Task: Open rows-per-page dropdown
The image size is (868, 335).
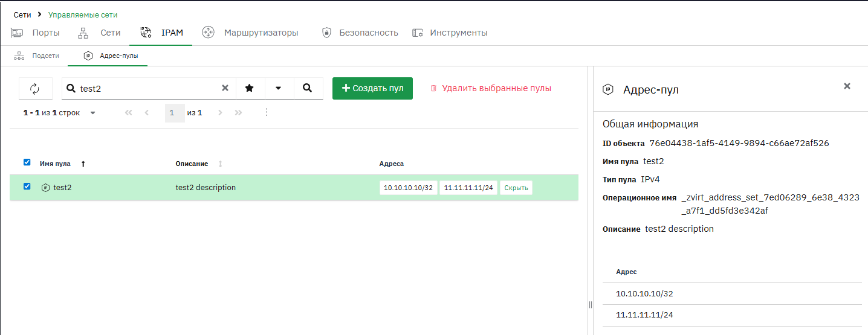Action: [x=92, y=113]
